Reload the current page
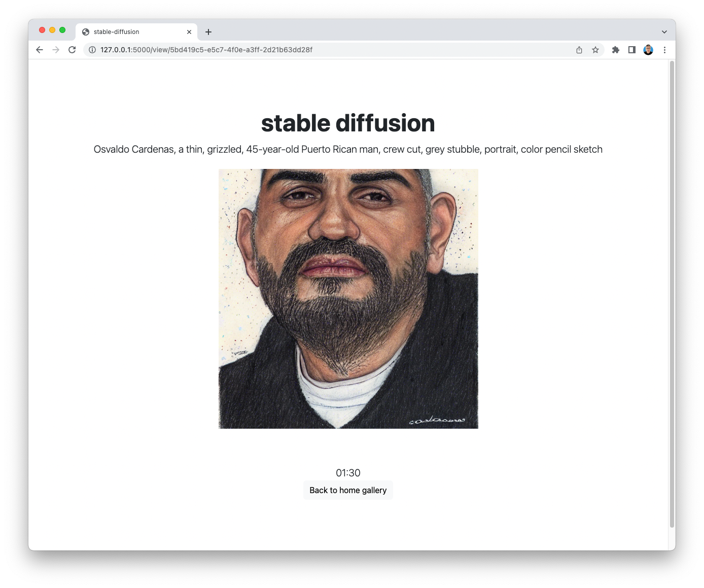Image resolution: width=704 pixels, height=588 pixels. (x=72, y=50)
